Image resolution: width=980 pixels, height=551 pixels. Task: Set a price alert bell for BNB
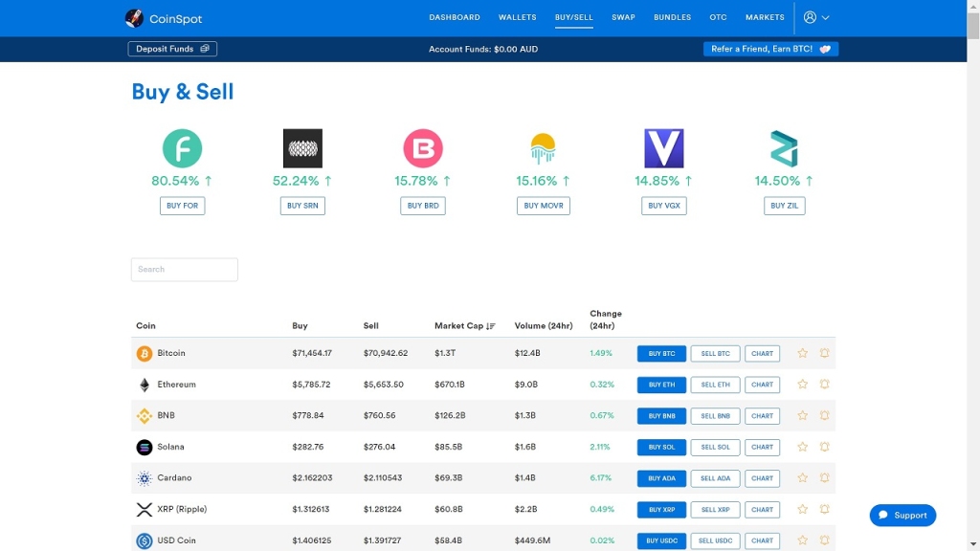[824, 415]
